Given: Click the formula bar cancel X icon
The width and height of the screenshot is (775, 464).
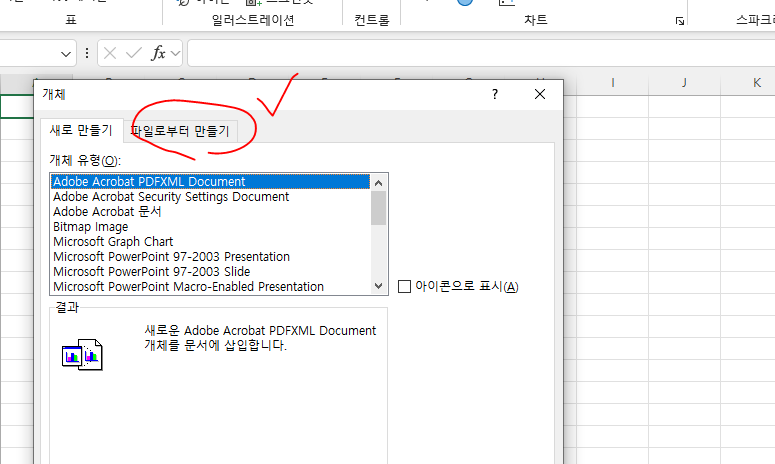Looking at the screenshot, I should 110,53.
